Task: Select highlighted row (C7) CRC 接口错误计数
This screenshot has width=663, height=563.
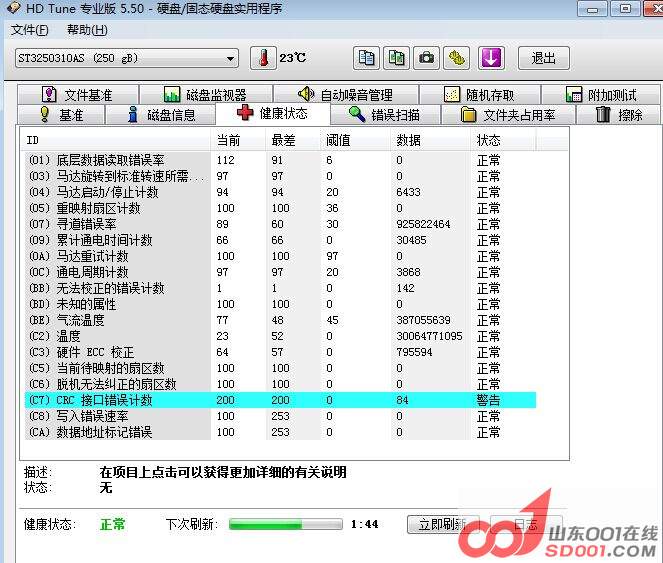Action: coord(280,400)
